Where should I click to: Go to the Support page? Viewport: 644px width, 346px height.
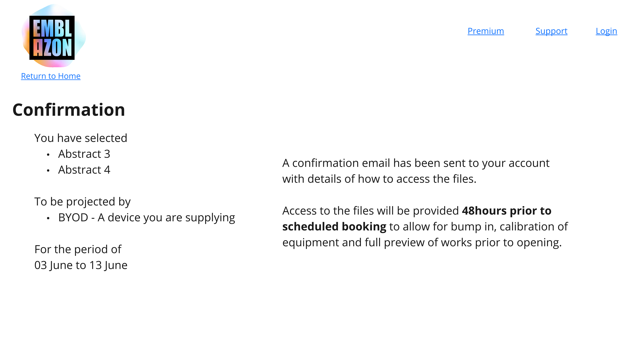coord(551,31)
